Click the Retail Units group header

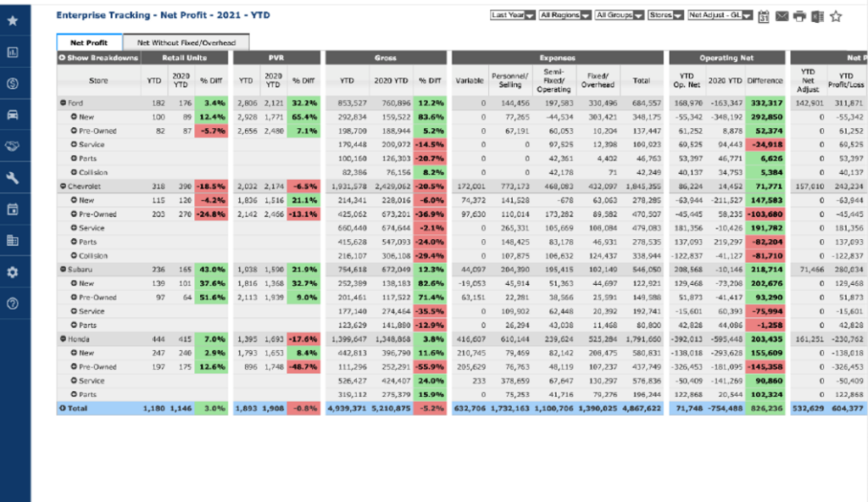point(184,58)
